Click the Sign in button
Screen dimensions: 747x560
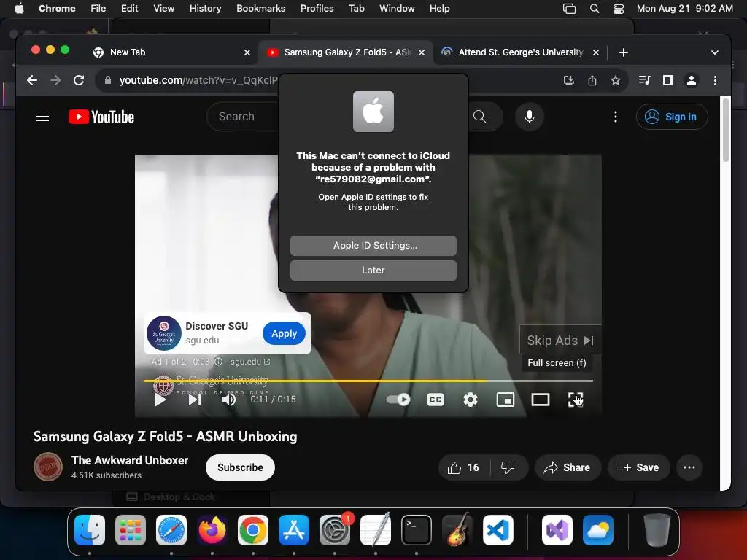point(672,117)
